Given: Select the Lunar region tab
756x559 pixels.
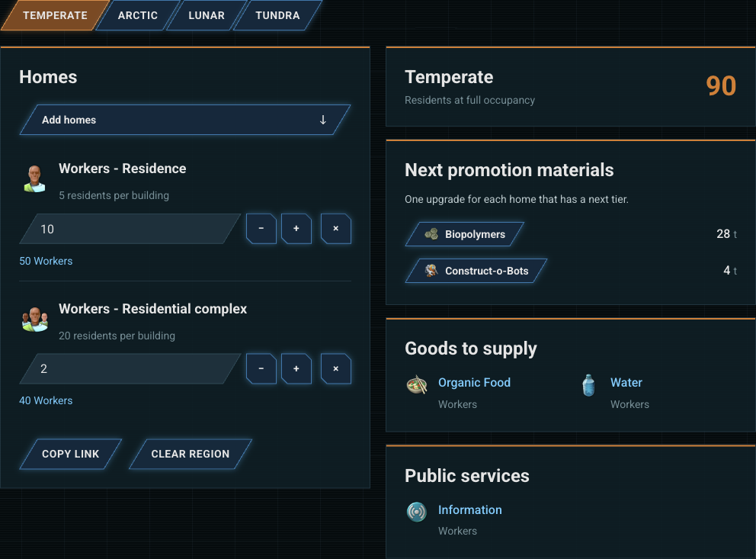Looking at the screenshot, I should 207,15.
